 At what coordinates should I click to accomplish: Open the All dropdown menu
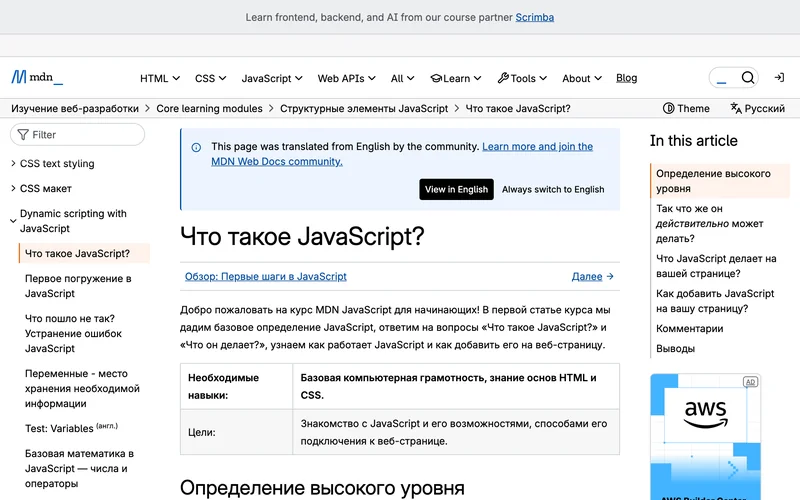[403, 79]
